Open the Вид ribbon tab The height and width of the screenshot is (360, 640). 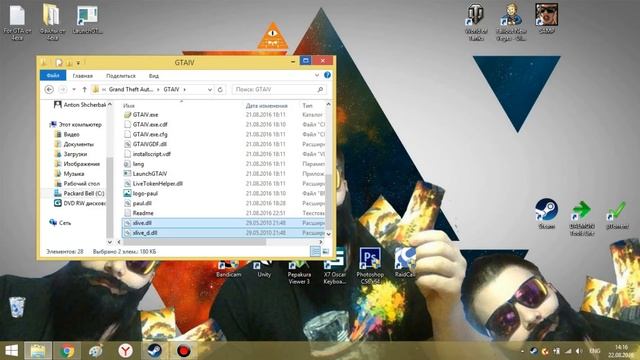[153, 76]
